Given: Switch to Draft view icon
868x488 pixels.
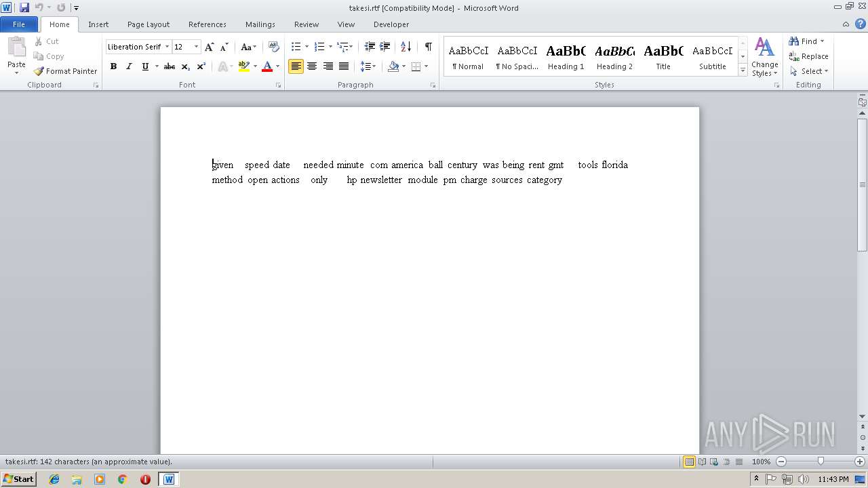Looking at the screenshot, I should tap(738, 462).
